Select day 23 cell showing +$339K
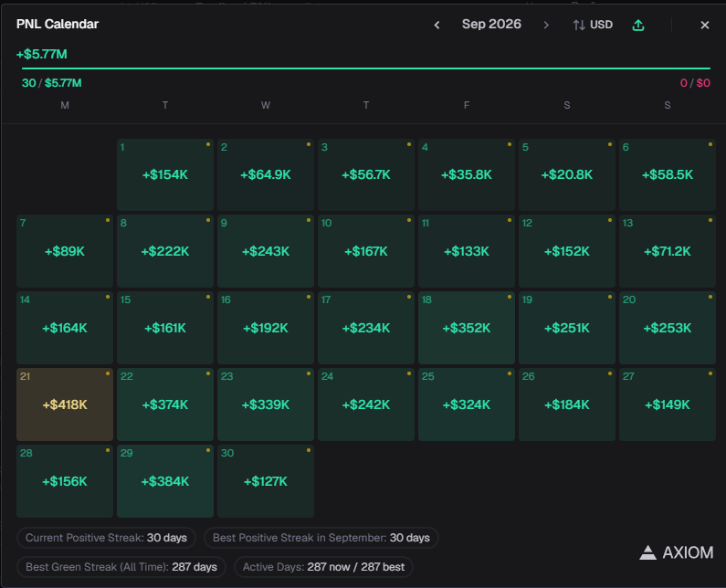The height and width of the screenshot is (588, 726). (266, 404)
